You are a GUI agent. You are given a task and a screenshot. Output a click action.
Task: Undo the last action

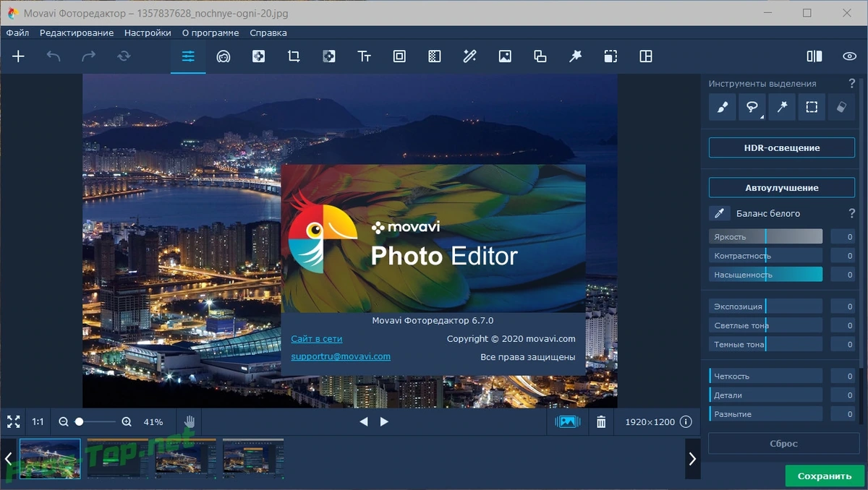tap(54, 56)
